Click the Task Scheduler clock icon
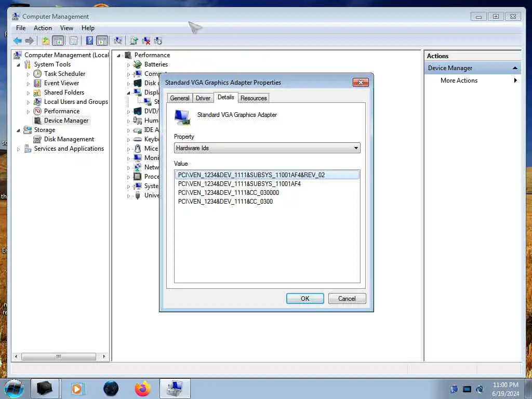This screenshot has height=399, width=532. (x=37, y=74)
